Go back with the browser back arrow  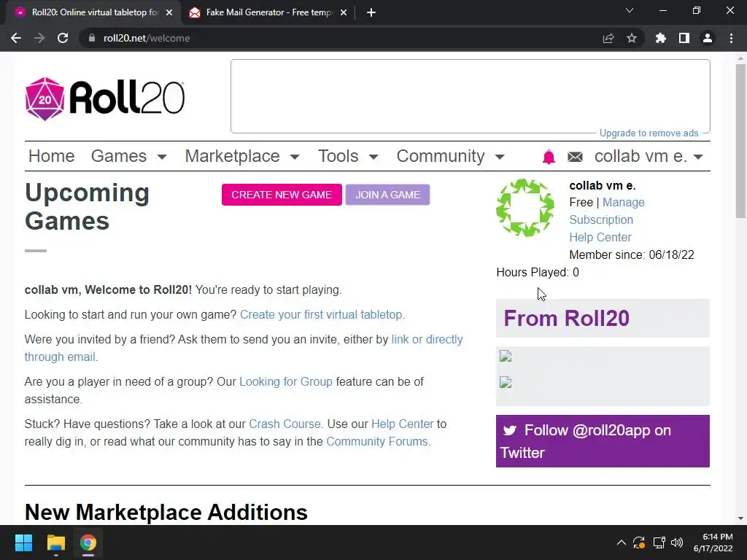point(16,38)
